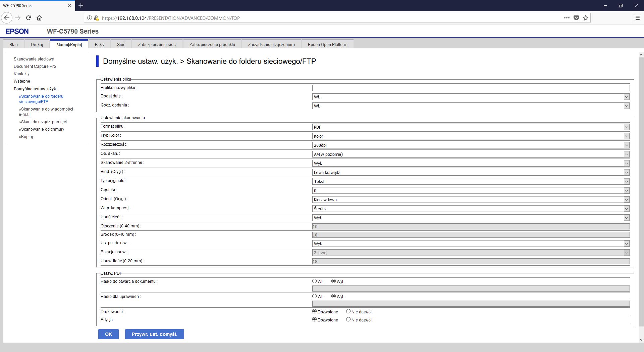Open the Zarządzanie urządzeniem tab

tap(271, 44)
